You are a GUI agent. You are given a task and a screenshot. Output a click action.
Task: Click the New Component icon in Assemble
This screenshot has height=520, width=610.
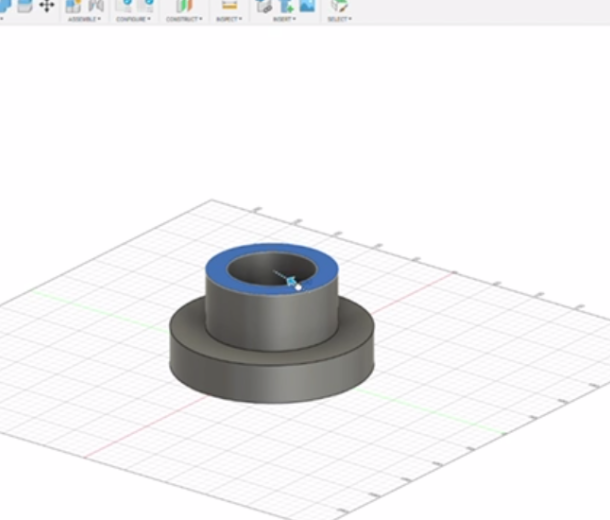tap(73, 6)
